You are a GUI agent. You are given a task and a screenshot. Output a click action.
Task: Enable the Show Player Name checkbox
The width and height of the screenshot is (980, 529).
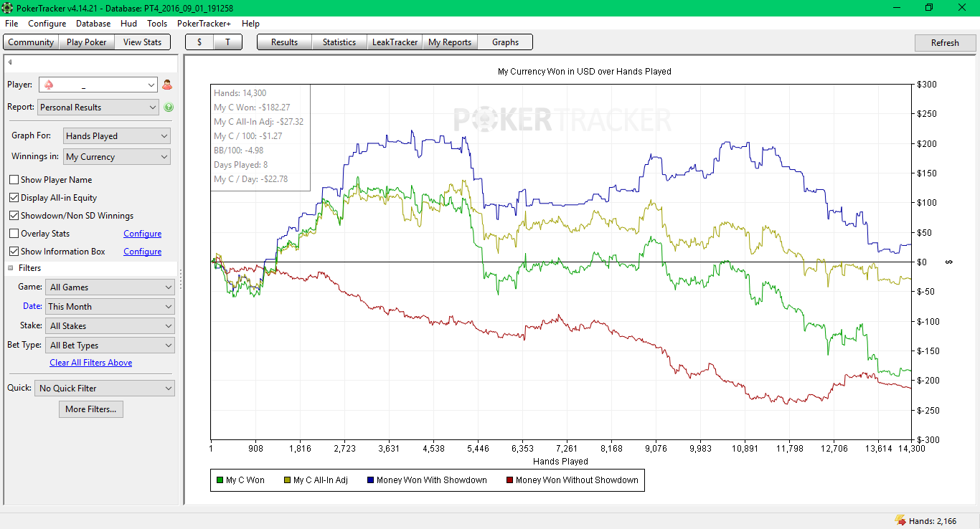tap(14, 180)
